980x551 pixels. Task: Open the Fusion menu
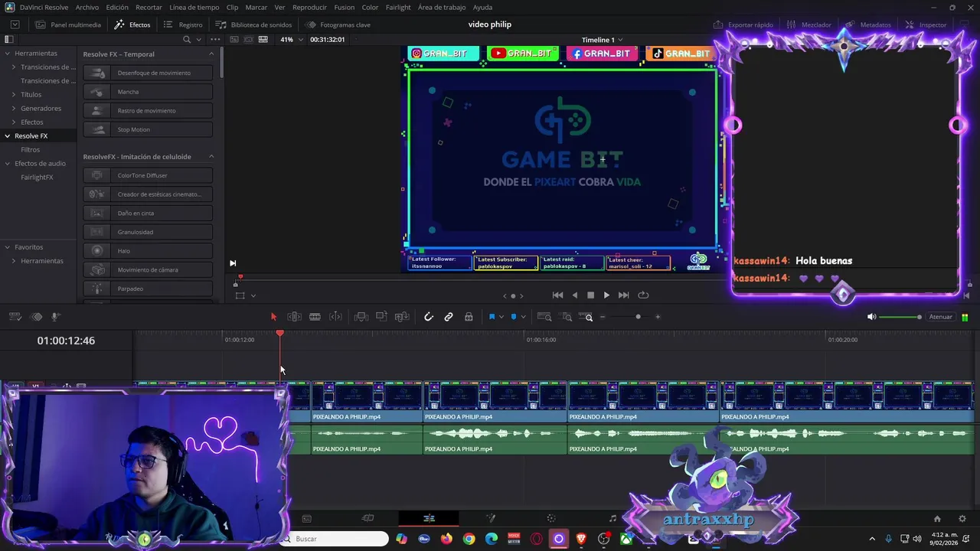click(344, 7)
